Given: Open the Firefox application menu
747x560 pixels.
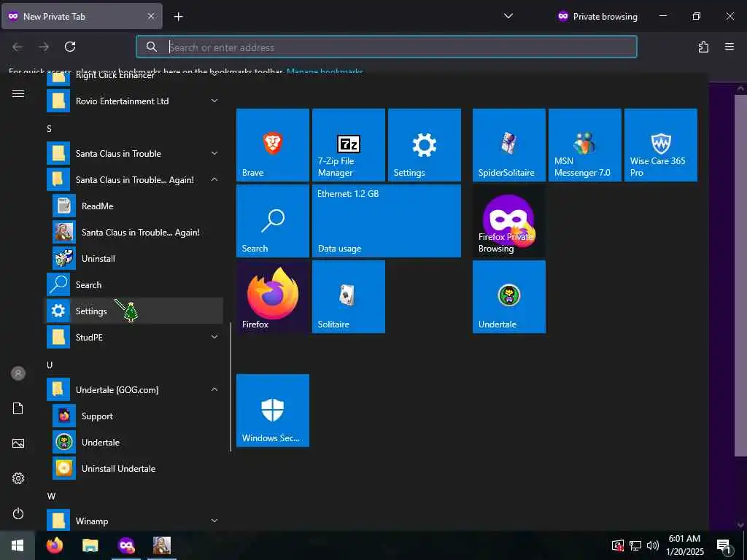Looking at the screenshot, I should [x=729, y=47].
